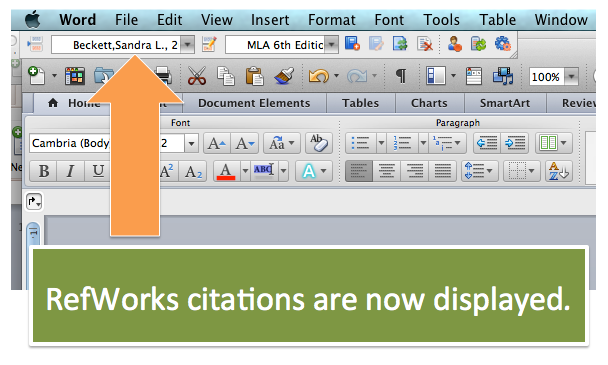Open the RefWorks preferences gear icon
Viewport: 608px width, 365px height.
(x=503, y=43)
